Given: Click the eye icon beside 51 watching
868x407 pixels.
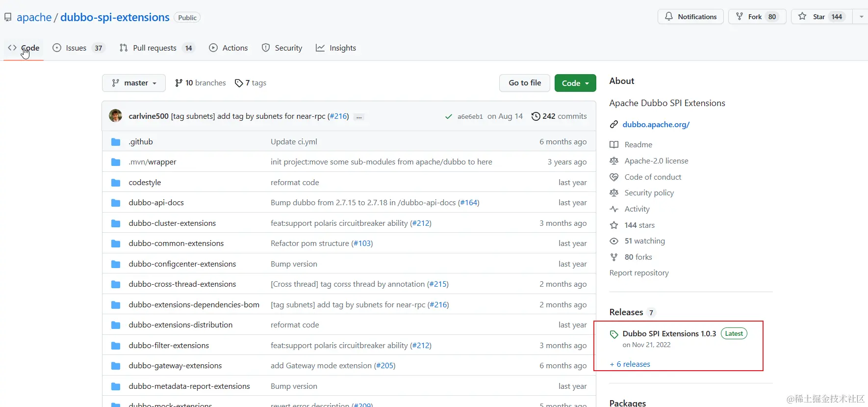Looking at the screenshot, I should (x=614, y=241).
